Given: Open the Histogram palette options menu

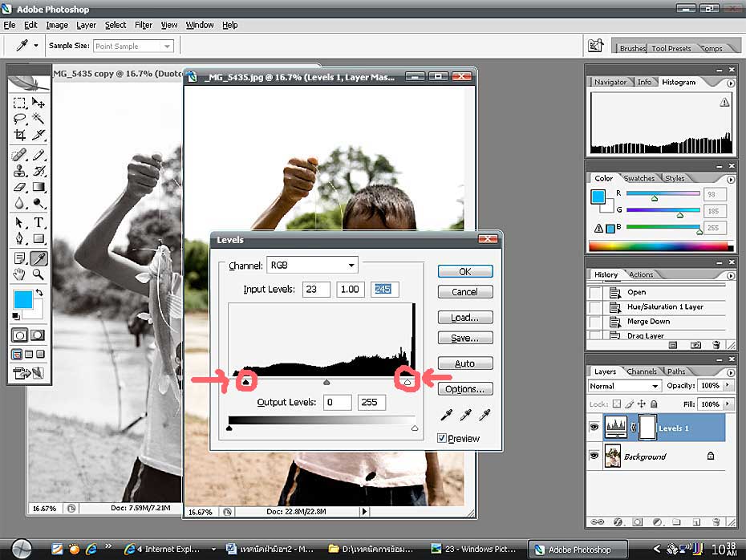Looking at the screenshot, I should [x=731, y=83].
